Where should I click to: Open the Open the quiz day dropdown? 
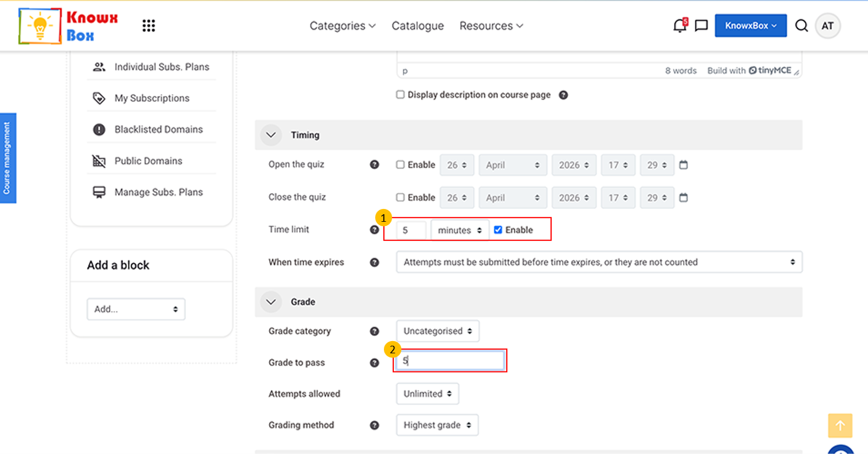(457, 165)
